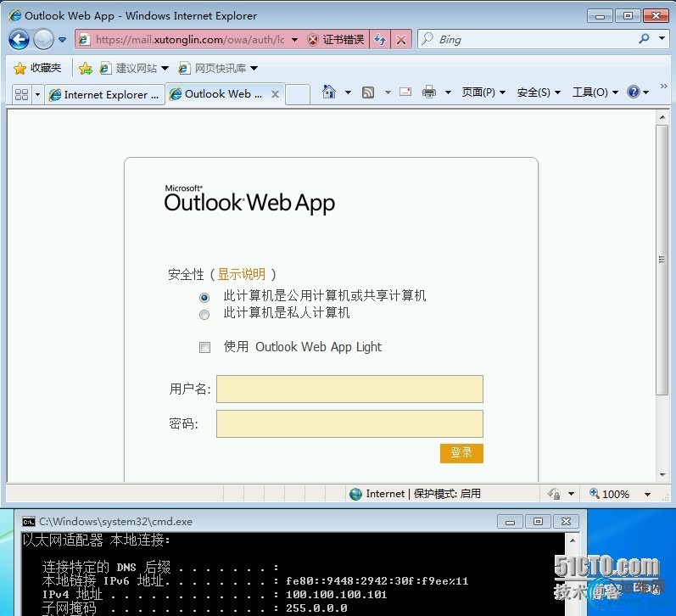This screenshot has height=616, width=676.
Task: Expand the toolbar overflow chevron
Action: (663, 87)
